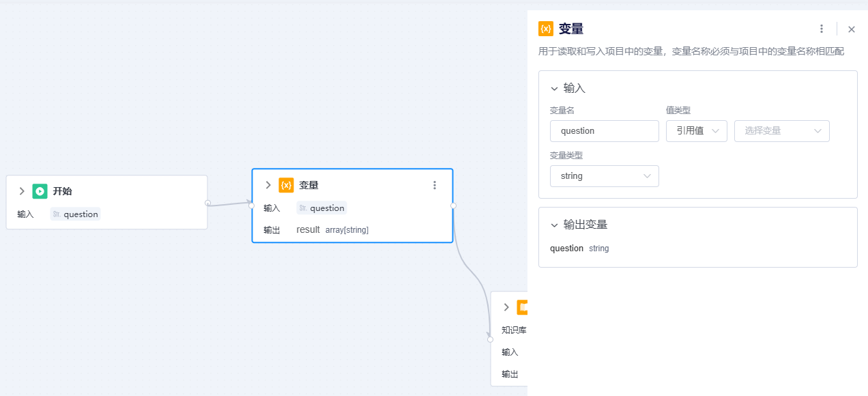Open the 引用值 value type dropdown
The height and width of the screenshot is (396, 868).
697,131
